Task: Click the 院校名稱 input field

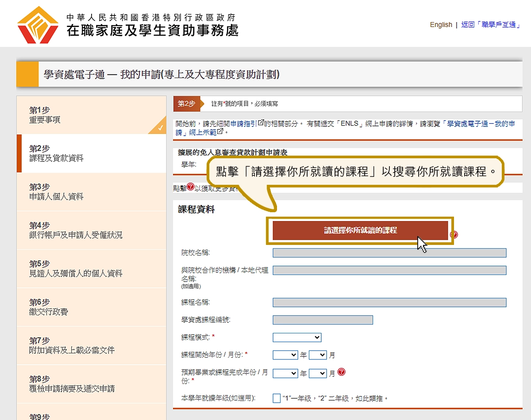Action: click(389, 252)
